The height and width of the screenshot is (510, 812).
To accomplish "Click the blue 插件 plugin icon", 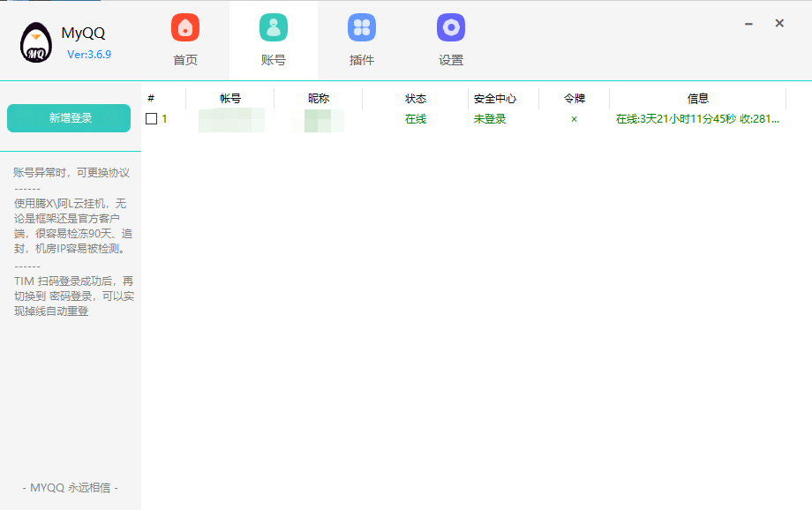I will tap(363, 27).
